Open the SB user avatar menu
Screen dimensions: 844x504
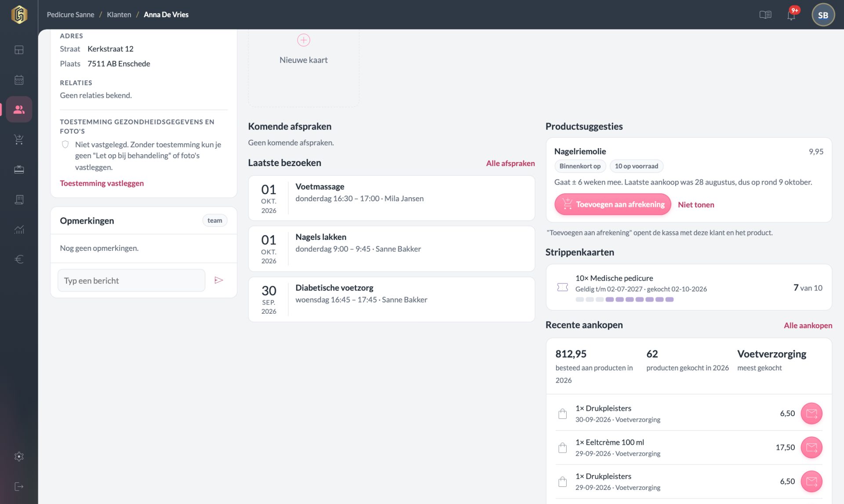(x=823, y=15)
